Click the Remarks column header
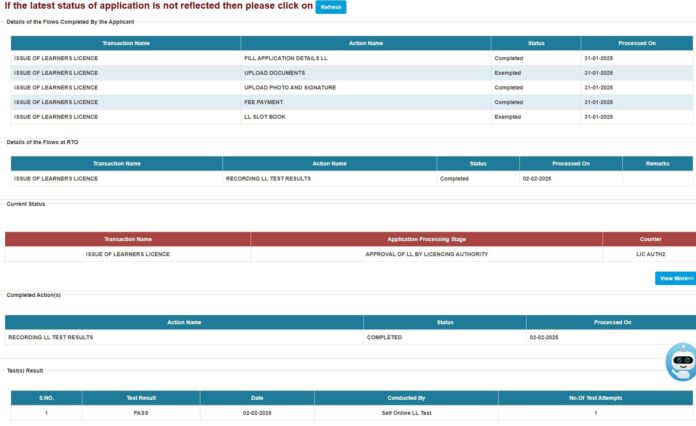 pyautogui.click(x=657, y=163)
